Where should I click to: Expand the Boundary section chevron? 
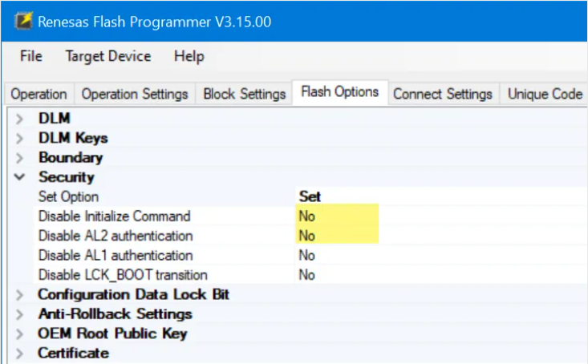coord(19,158)
